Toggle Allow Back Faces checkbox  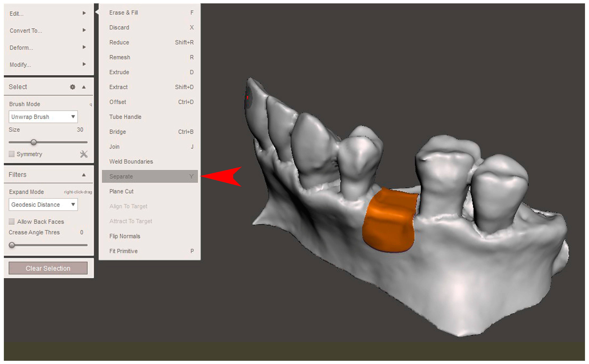point(12,221)
